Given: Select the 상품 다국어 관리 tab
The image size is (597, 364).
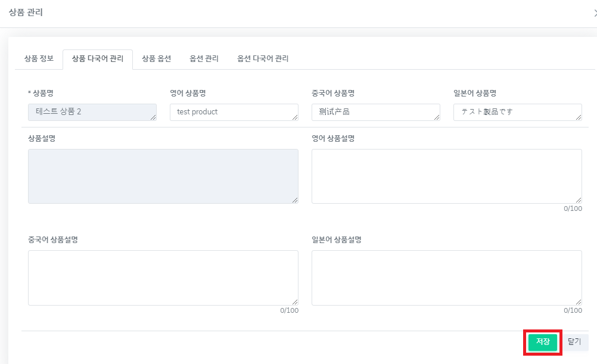Looking at the screenshot, I should click(x=98, y=58).
